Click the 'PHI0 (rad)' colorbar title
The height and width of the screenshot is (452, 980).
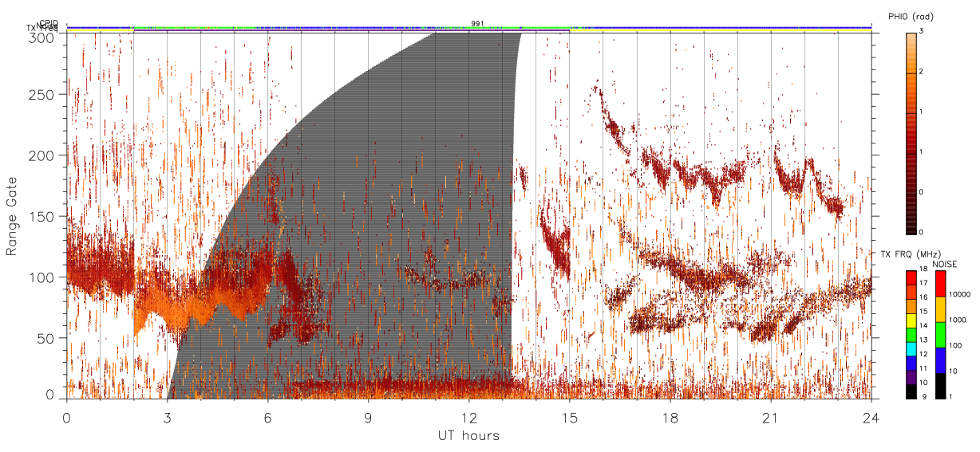tap(911, 17)
